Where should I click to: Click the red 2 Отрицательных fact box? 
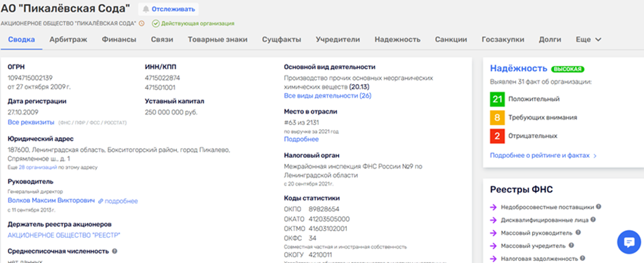click(497, 136)
